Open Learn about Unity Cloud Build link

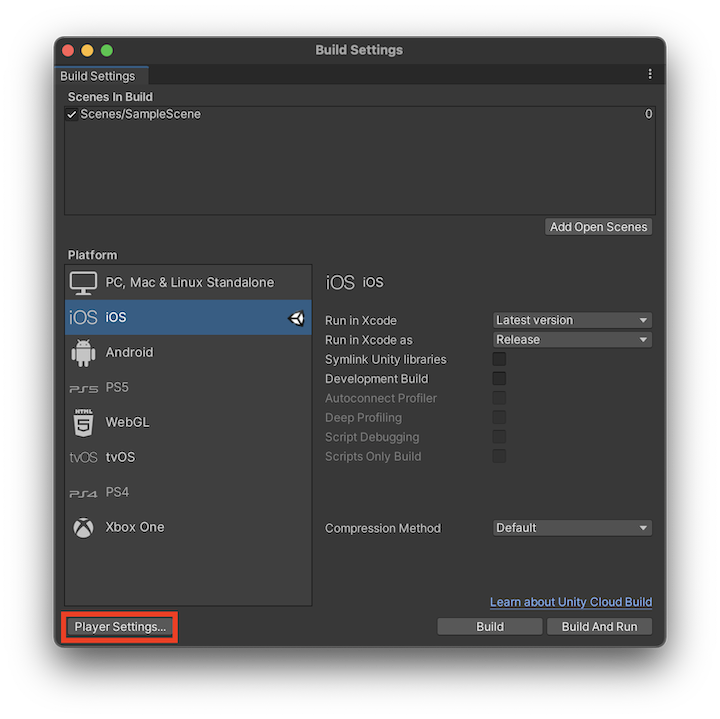(x=571, y=602)
